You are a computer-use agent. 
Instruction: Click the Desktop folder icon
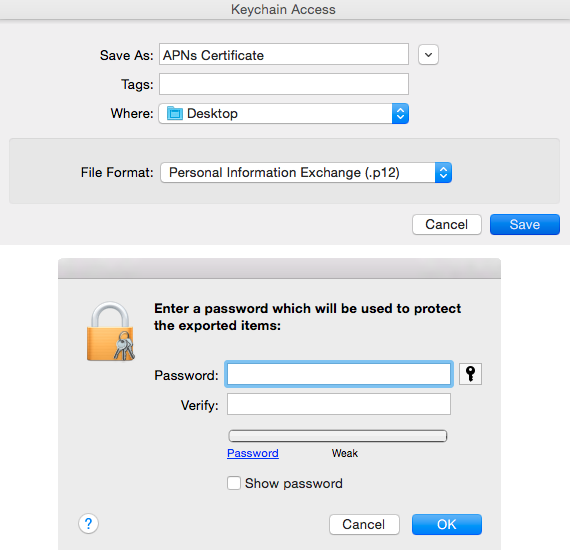click(x=174, y=113)
